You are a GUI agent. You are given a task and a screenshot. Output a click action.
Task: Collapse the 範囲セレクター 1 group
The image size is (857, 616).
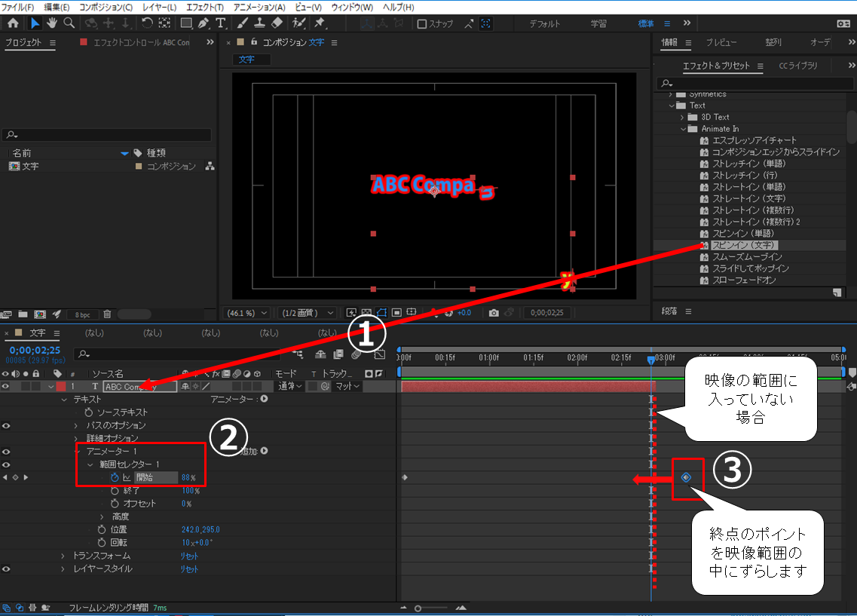(90, 464)
